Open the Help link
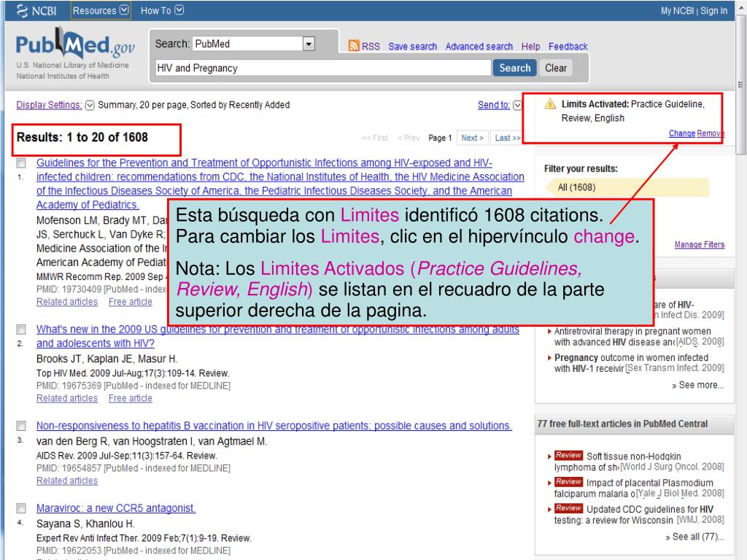Image resolution: width=747 pixels, height=560 pixels. [530, 46]
